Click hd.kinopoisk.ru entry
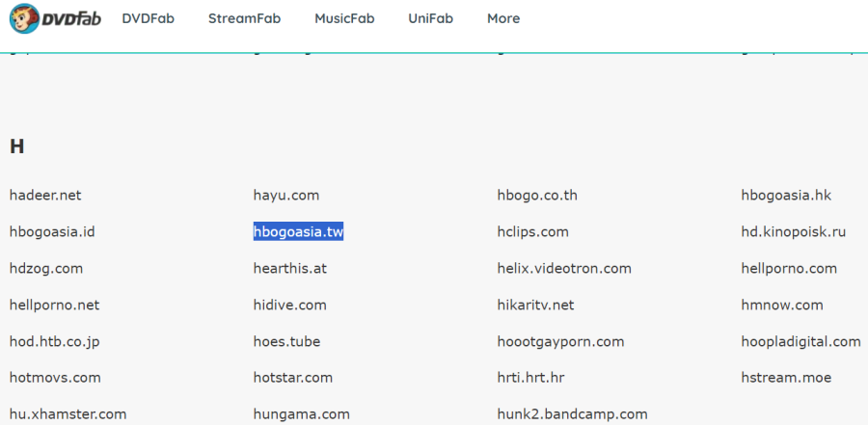Screen dimensions: 868x425 coord(794,232)
